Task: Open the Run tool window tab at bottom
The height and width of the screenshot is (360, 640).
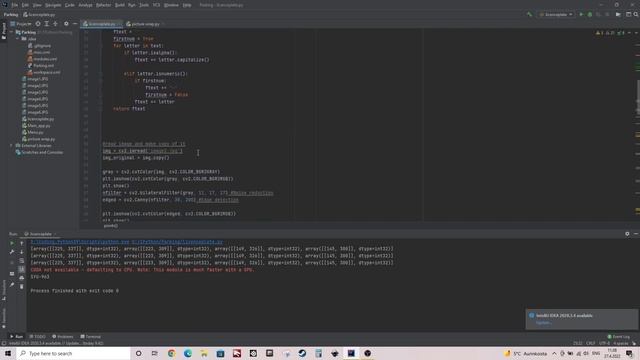Action: (16, 337)
